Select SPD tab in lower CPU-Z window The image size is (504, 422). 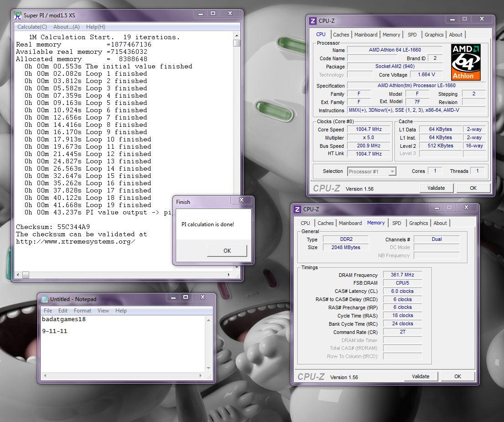pos(397,223)
